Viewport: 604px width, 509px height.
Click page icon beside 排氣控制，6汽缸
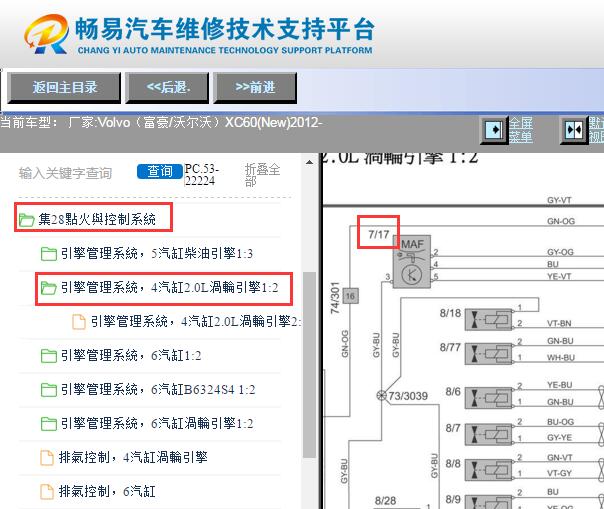tap(47, 492)
